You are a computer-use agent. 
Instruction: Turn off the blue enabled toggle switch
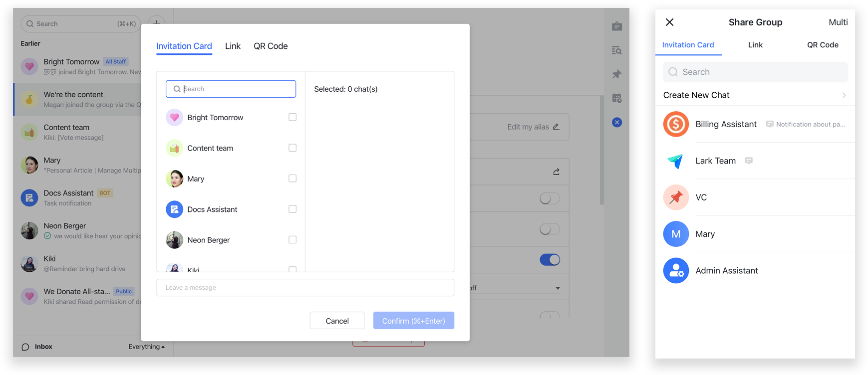[x=550, y=260]
